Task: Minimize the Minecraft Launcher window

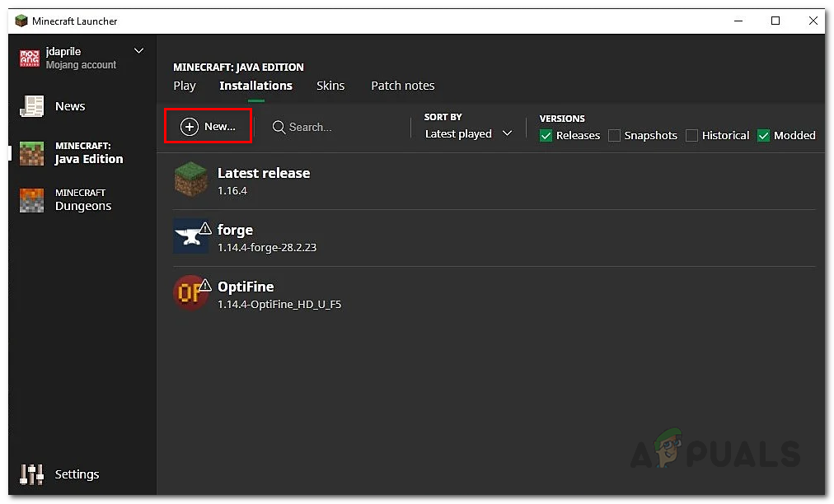Action: point(738,21)
